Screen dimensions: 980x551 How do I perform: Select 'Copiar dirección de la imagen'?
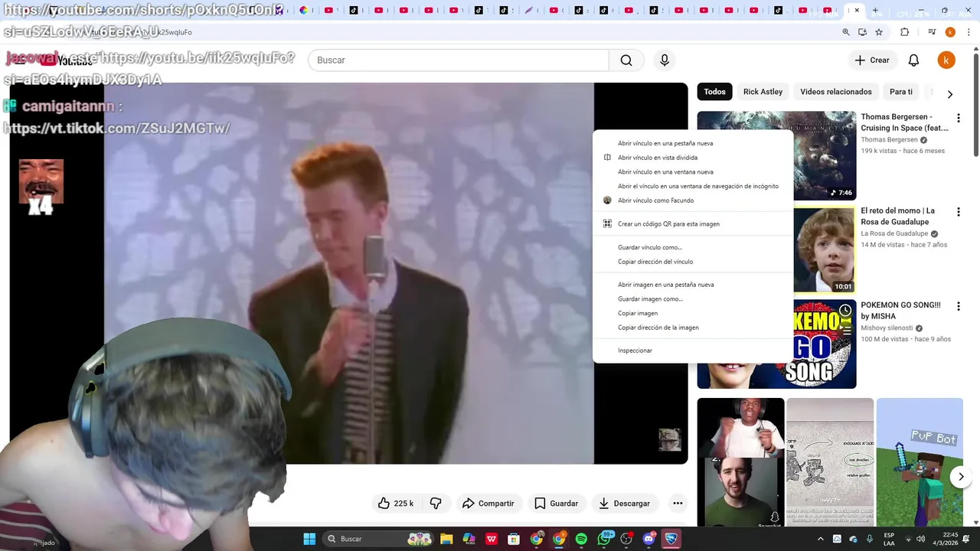click(693, 328)
